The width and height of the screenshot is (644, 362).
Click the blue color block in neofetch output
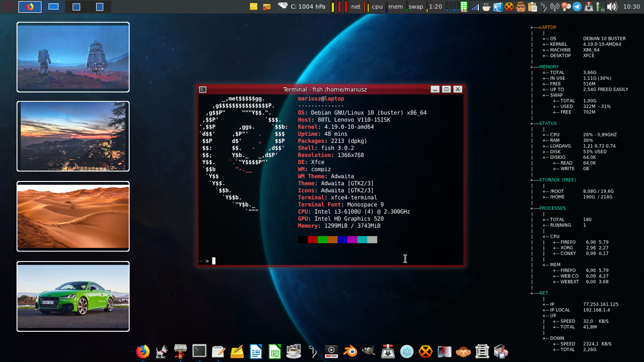(x=342, y=240)
